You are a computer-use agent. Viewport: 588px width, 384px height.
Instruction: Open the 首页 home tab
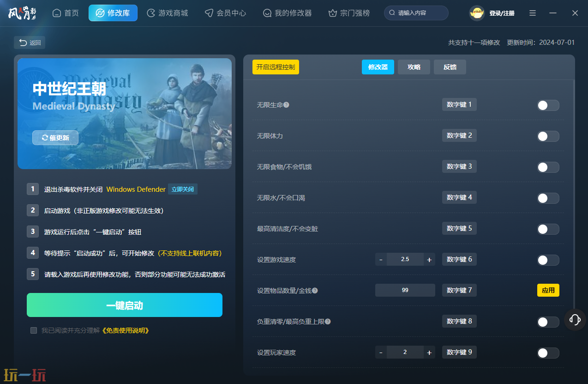(x=66, y=13)
